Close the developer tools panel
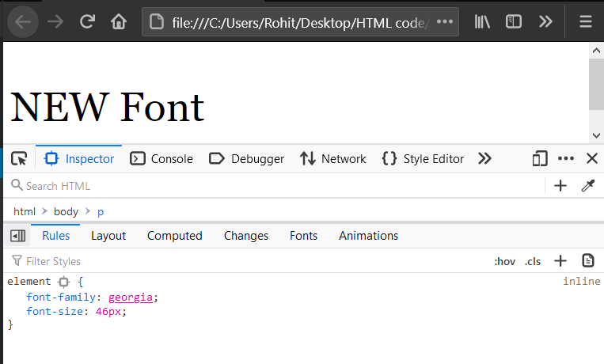The image size is (604, 364). 592,158
